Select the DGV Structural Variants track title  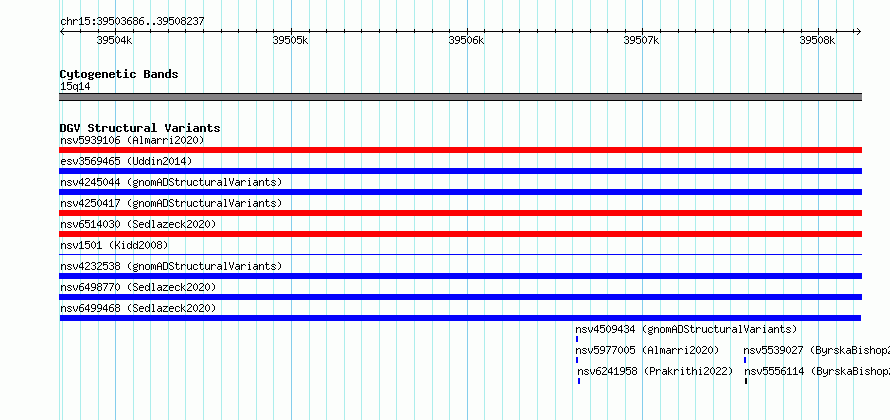[140, 128]
